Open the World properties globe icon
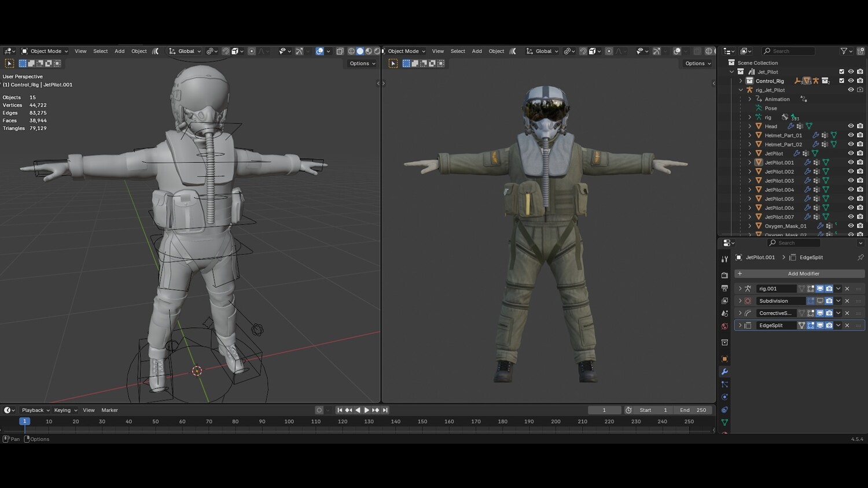This screenshot has height=488, width=868. click(724, 326)
